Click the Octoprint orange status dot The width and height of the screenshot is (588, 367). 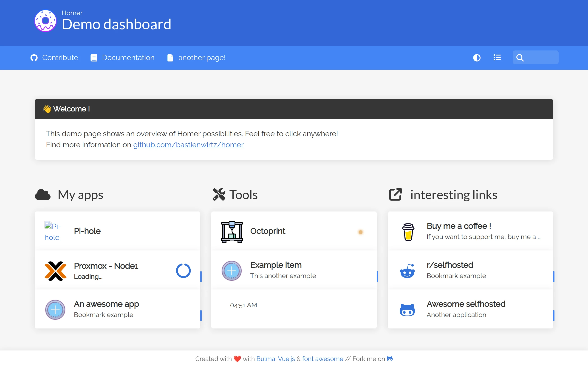click(361, 232)
